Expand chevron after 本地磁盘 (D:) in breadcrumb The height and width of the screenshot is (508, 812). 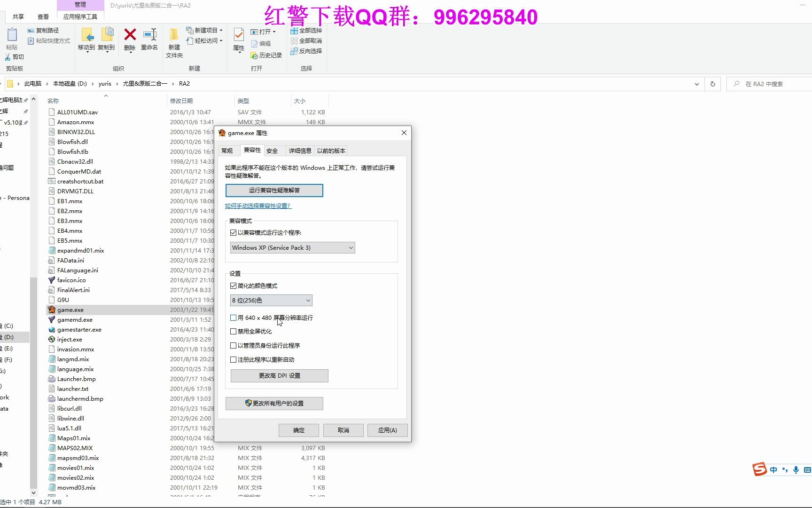click(93, 84)
